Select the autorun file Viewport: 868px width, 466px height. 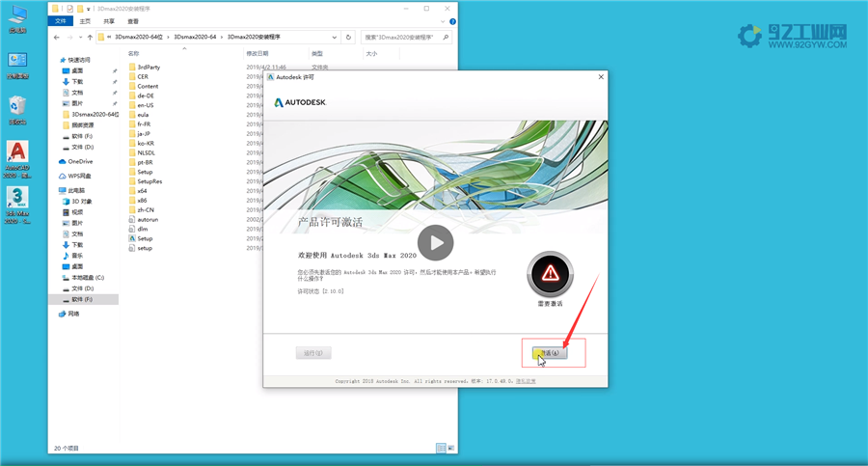click(x=144, y=219)
